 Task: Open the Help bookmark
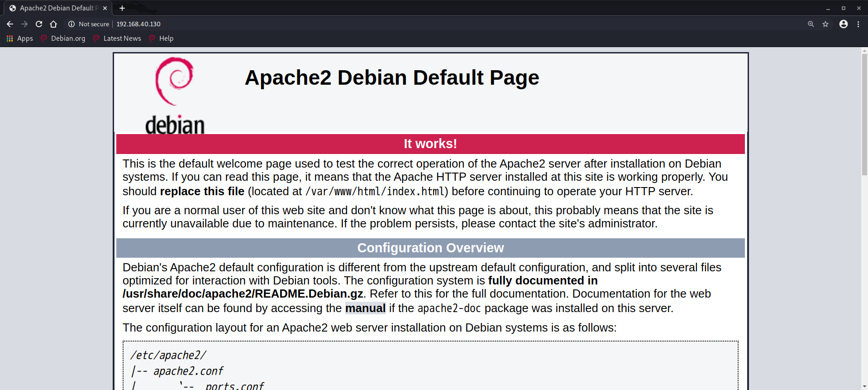161,39
